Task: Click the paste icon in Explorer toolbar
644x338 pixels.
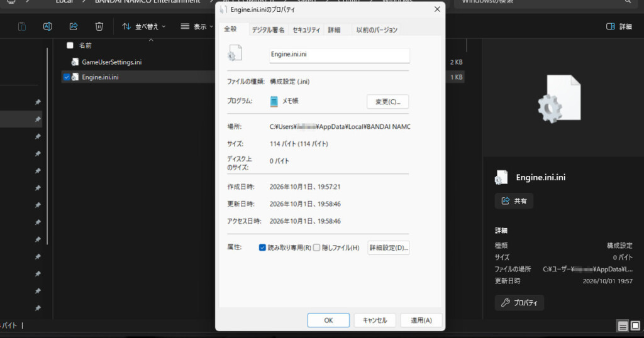Action: click(x=22, y=26)
